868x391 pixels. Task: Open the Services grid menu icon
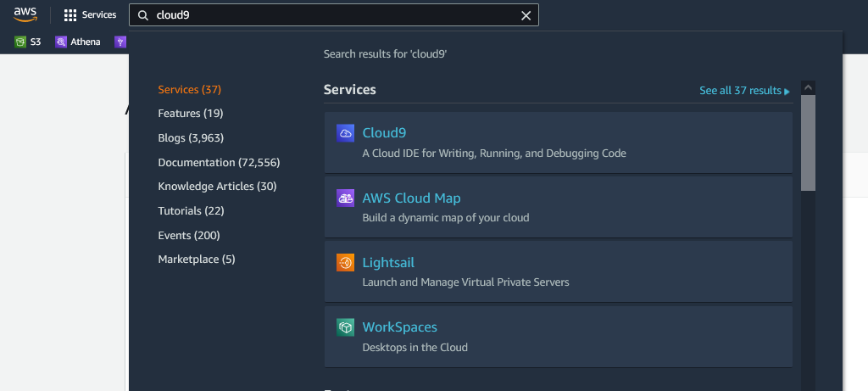tap(70, 15)
